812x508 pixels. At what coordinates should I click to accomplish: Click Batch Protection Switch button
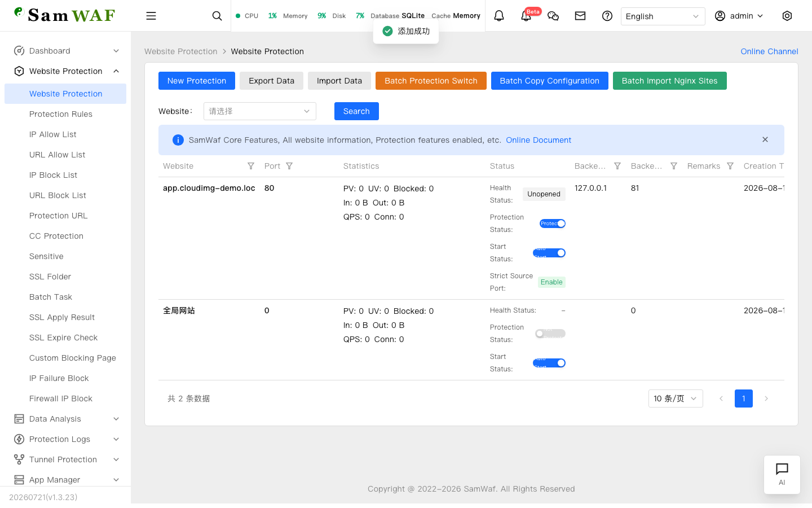coord(431,81)
